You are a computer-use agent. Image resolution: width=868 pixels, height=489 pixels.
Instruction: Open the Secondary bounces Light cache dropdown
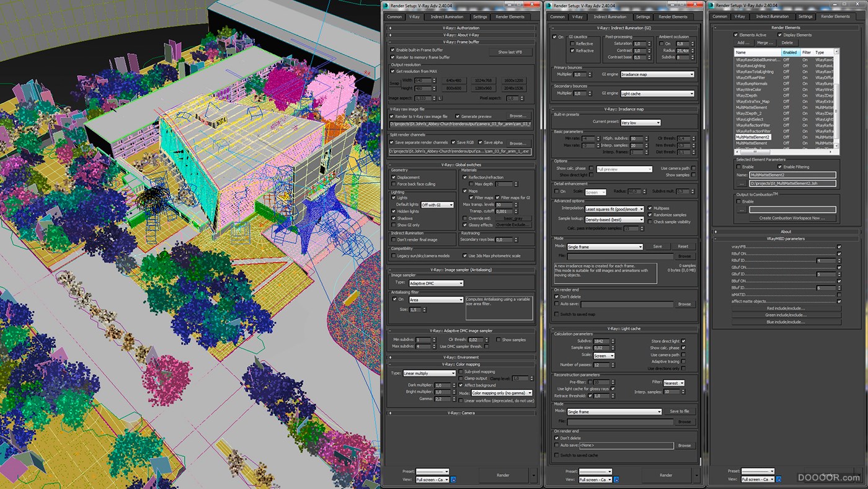(x=657, y=94)
